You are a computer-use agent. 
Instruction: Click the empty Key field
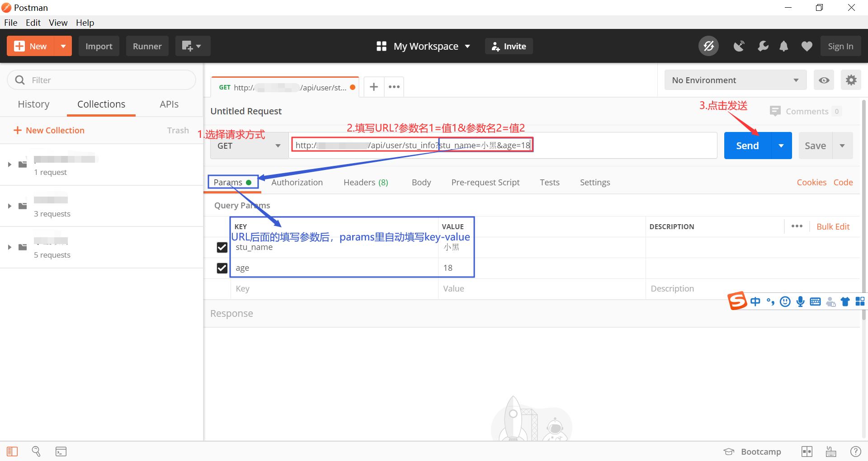(x=335, y=289)
